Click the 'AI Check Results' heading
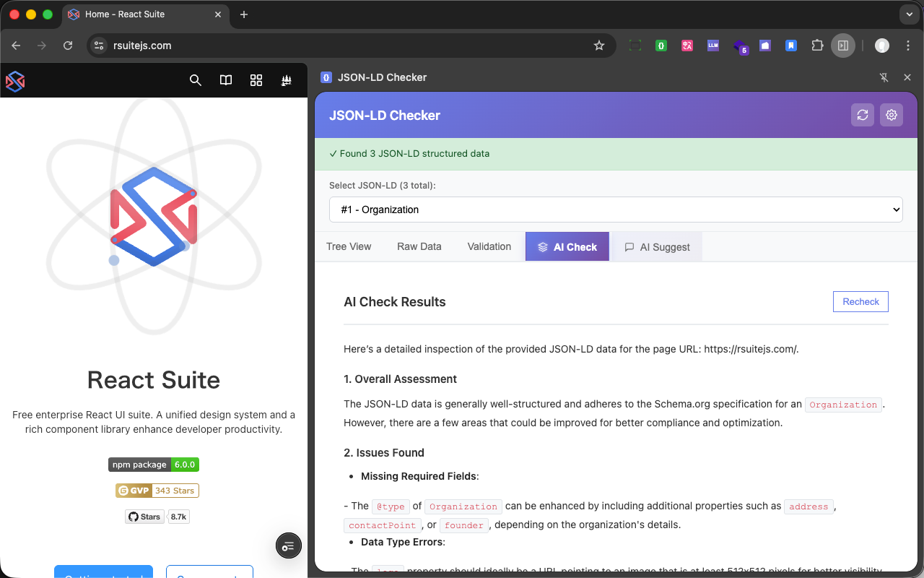924x578 pixels. pyautogui.click(x=395, y=302)
